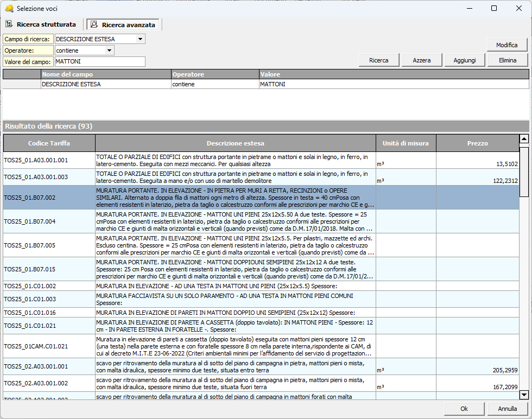Cancel dialog with Annulla button
Viewport: 532px width, 419px height.
coord(508,409)
